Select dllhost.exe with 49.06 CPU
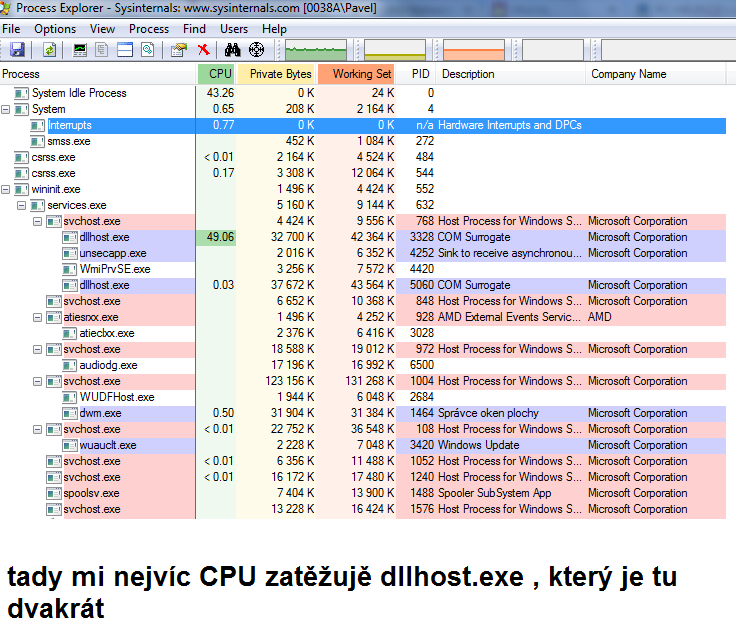736x642 pixels. tap(363, 237)
